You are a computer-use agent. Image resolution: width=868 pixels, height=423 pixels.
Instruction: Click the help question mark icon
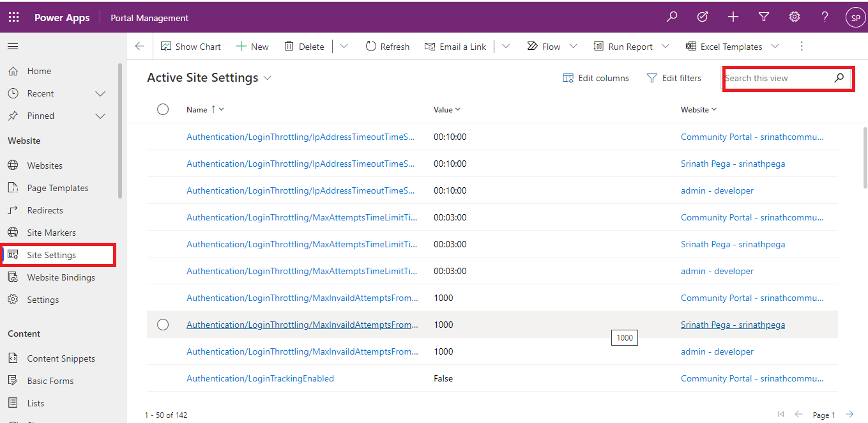(825, 17)
